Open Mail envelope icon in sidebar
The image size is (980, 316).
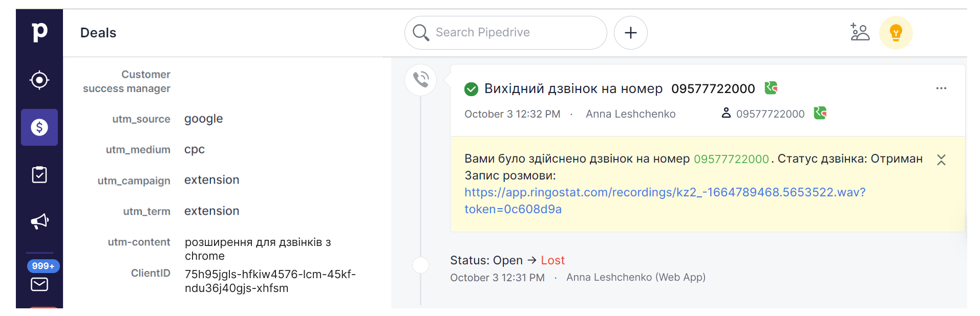pyautogui.click(x=39, y=284)
